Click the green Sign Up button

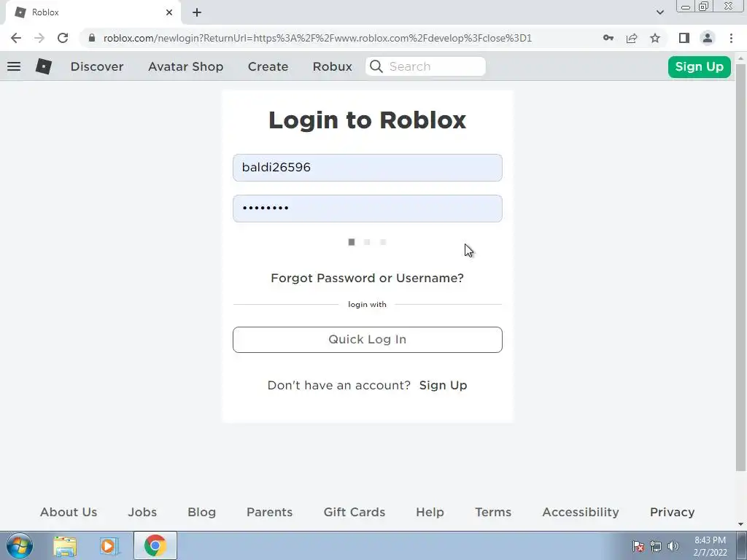699,66
